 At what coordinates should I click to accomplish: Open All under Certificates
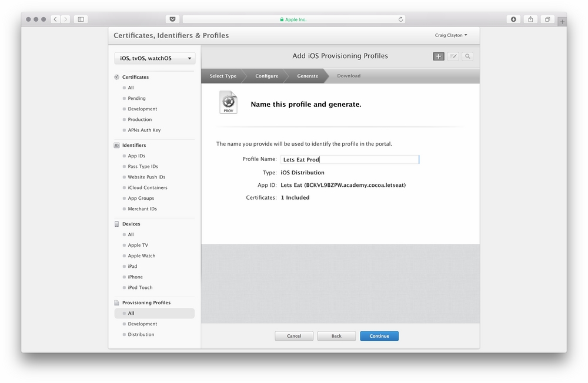(x=131, y=88)
